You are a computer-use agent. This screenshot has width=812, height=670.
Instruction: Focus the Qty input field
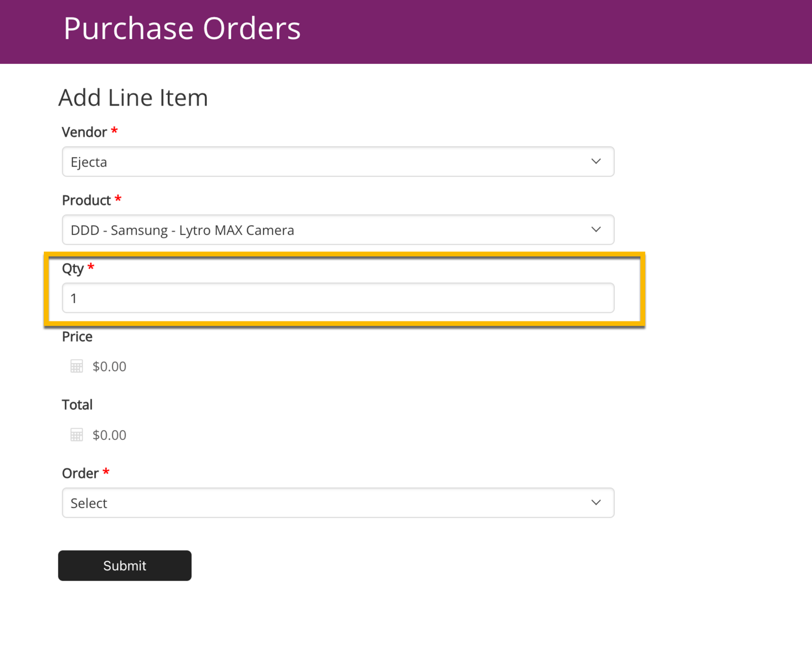pyautogui.click(x=338, y=298)
